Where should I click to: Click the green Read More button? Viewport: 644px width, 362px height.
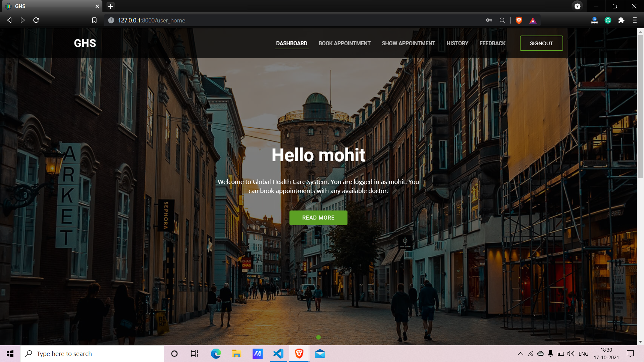[x=318, y=218]
